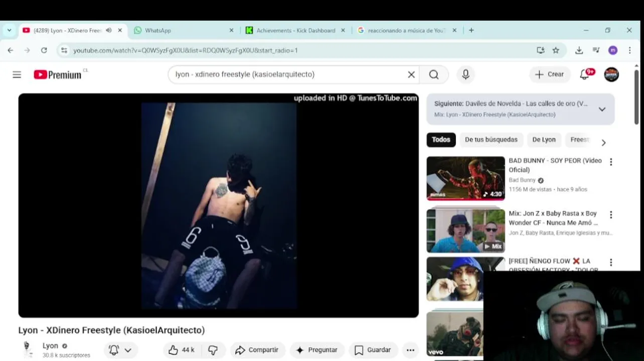Bookmark this page with star icon
644x361 pixels.
[556, 50]
